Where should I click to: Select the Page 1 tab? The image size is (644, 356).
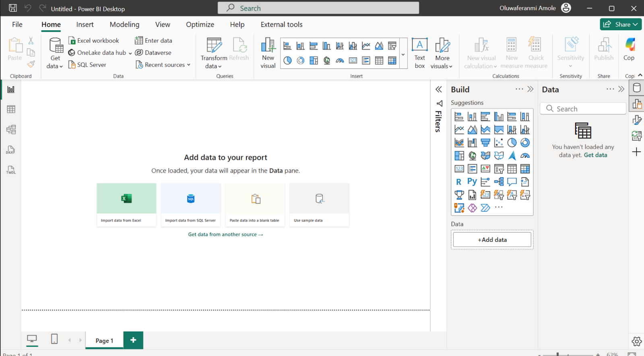tap(104, 340)
